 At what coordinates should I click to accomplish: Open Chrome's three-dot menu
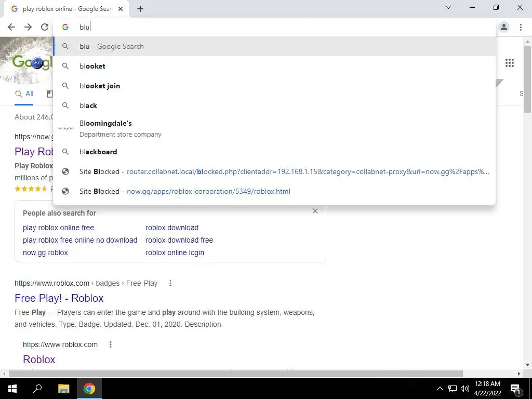pyautogui.click(x=521, y=27)
